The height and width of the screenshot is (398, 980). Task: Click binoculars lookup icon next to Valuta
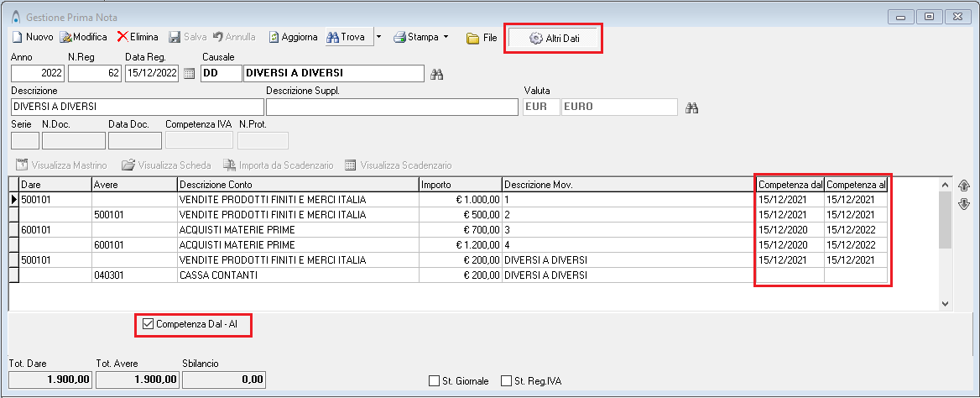pyautogui.click(x=692, y=107)
